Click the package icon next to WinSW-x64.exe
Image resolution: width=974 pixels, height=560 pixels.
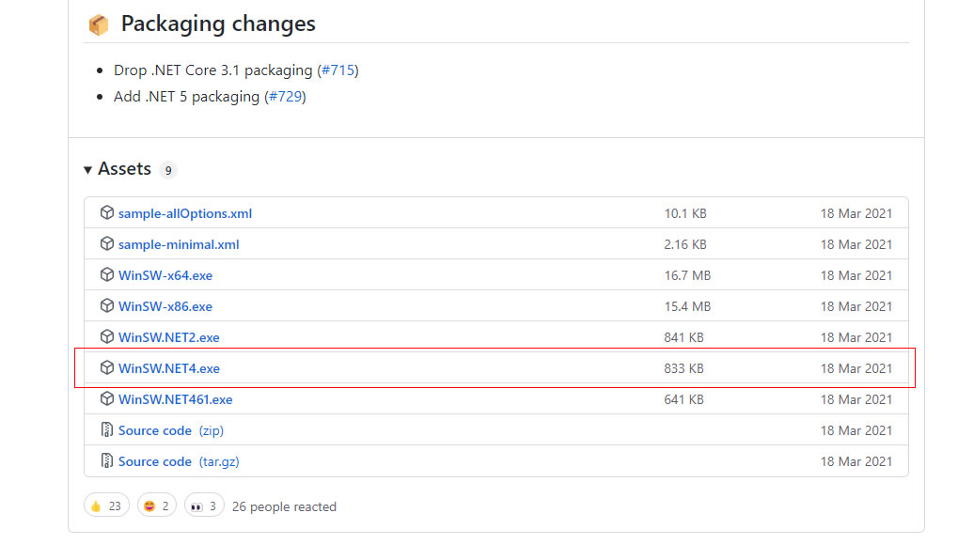[107, 275]
